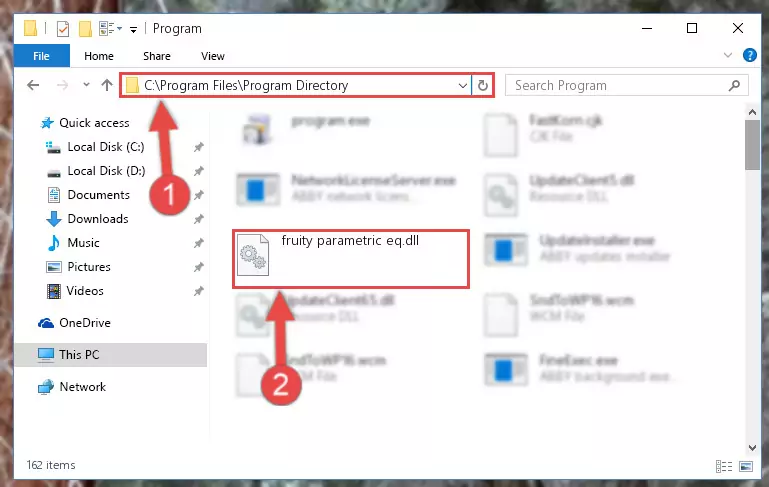Go up one folder level

[106, 85]
